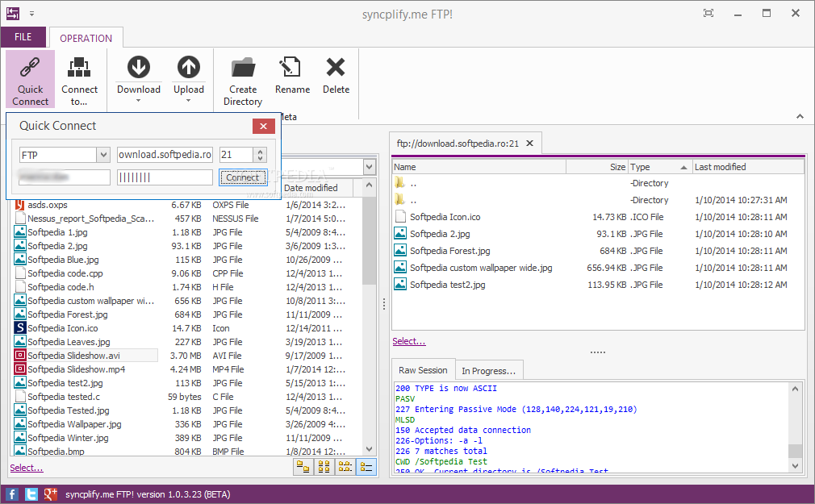The height and width of the screenshot is (504, 815).
Task: Click the Create Directory folder icon
Action: pos(243,68)
